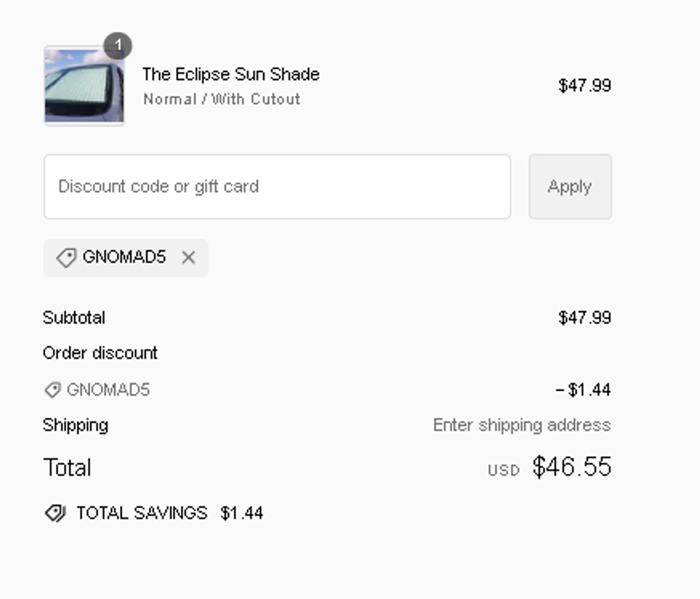Select the Normal / With Cutout variant text
700x599 pixels.
point(222,99)
